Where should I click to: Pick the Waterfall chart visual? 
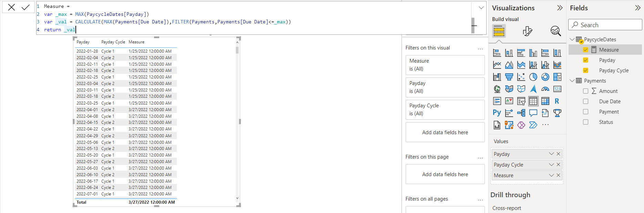click(x=497, y=77)
